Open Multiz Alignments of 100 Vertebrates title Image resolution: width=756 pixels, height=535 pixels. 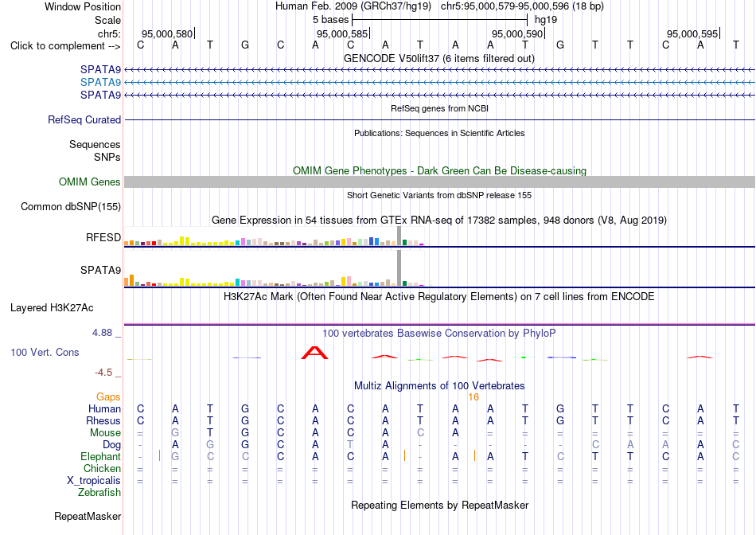tap(439, 385)
